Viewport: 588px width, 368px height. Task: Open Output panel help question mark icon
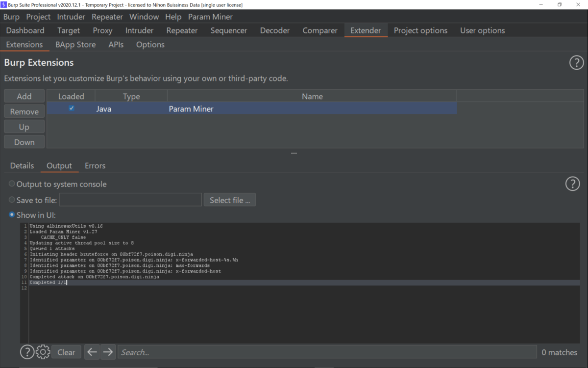point(572,184)
